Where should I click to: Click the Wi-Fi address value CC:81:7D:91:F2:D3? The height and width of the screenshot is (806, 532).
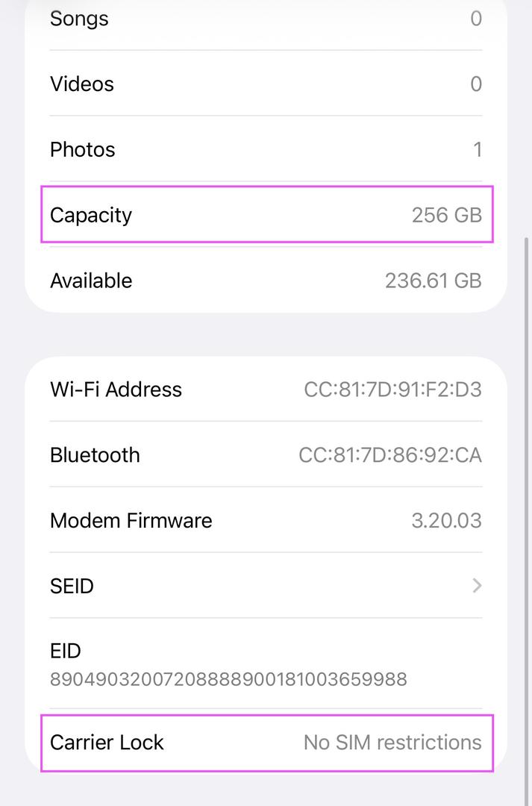click(x=392, y=390)
